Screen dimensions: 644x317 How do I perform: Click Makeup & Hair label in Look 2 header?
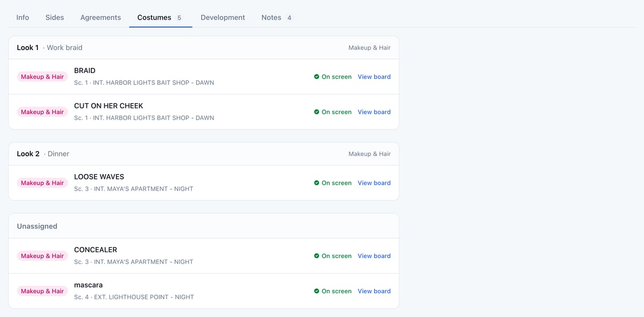click(x=369, y=154)
